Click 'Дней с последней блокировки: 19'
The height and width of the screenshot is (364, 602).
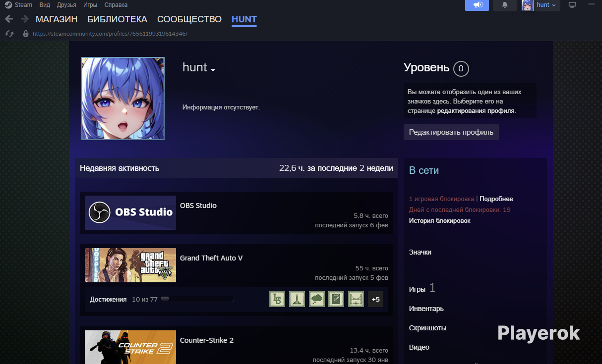pos(460,209)
